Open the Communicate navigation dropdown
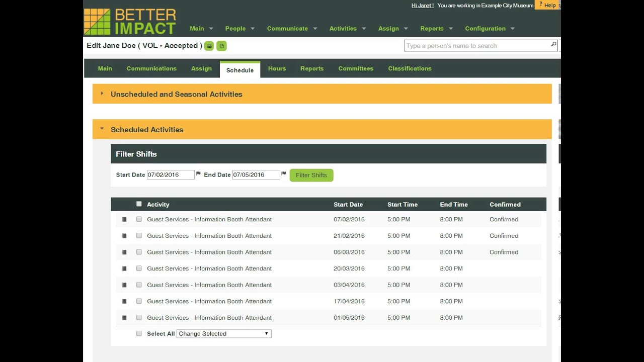 292,29
